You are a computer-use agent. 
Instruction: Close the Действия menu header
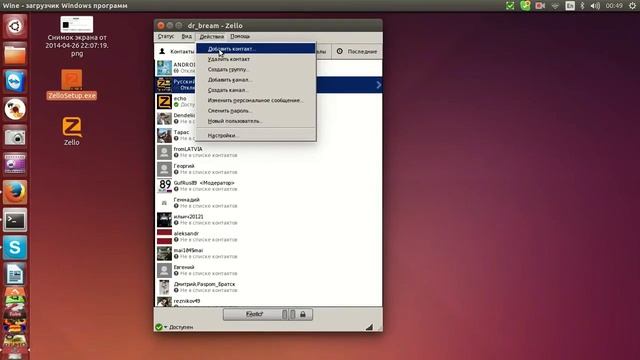[x=211, y=36]
